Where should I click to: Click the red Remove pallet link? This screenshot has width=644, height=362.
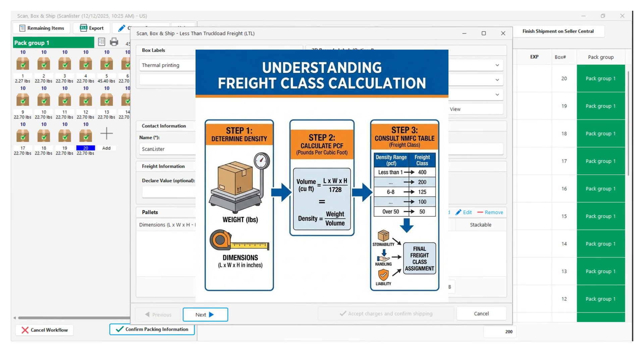tap(490, 212)
